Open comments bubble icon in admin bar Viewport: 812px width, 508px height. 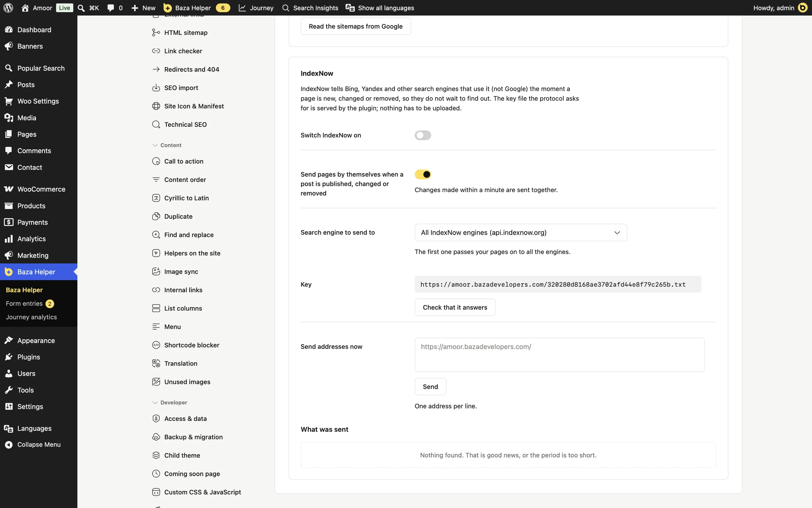click(111, 7)
